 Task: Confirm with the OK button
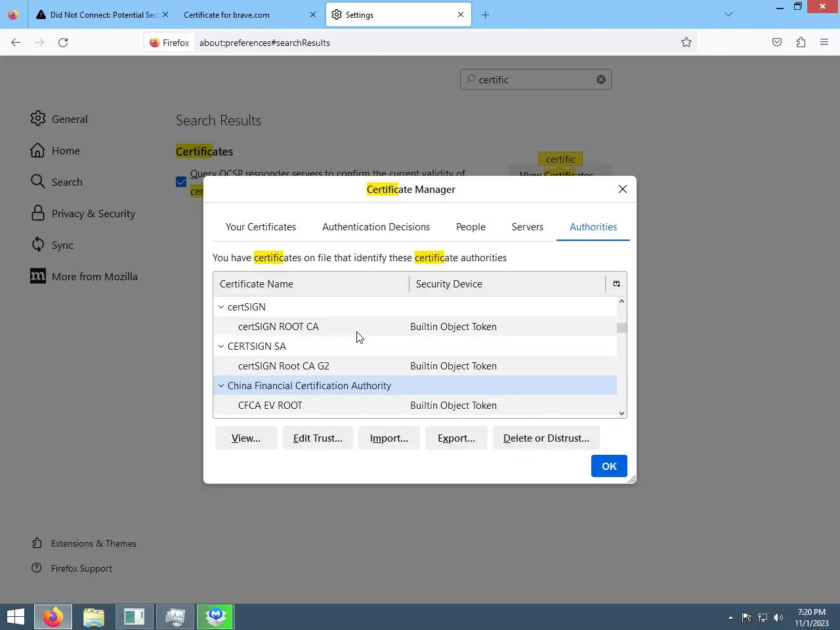(x=609, y=466)
